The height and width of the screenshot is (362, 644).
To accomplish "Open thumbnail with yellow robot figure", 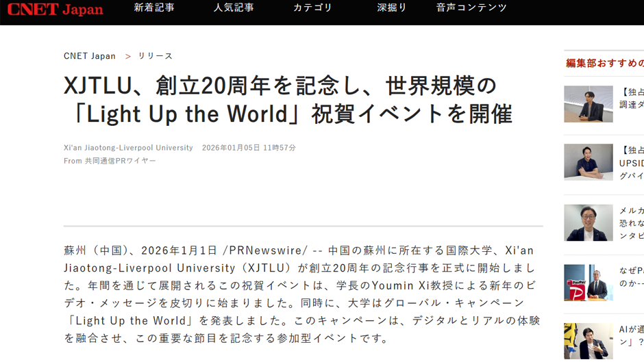I will [x=588, y=341].
